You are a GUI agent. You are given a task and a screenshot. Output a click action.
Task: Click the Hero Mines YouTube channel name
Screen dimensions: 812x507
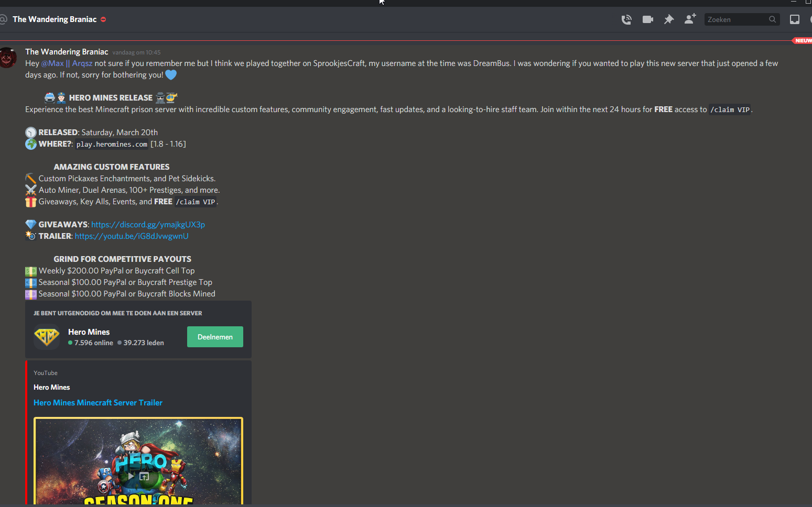point(51,388)
